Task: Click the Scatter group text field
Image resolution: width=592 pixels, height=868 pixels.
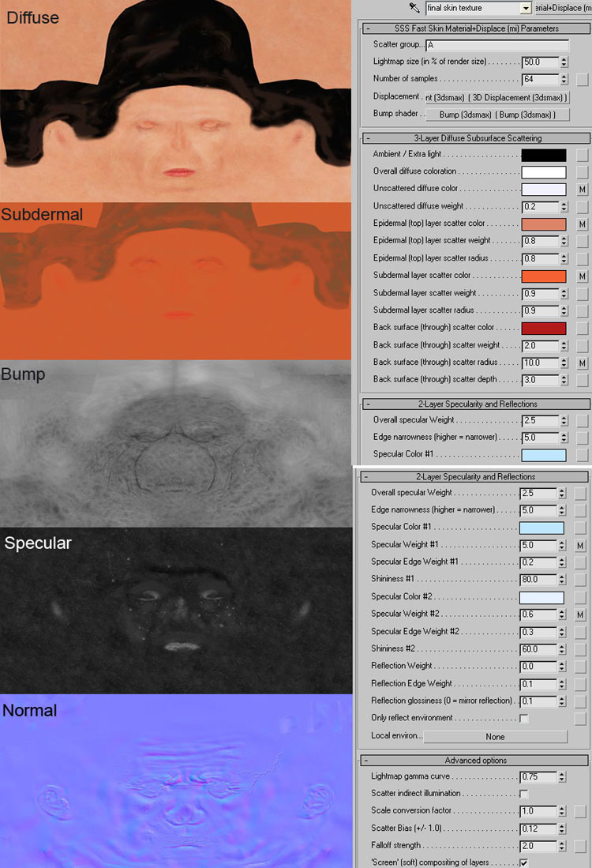Action: [496, 45]
